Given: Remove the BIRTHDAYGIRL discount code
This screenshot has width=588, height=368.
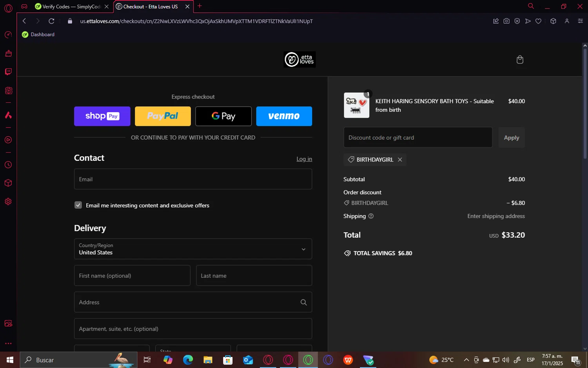Looking at the screenshot, I should 400,160.
